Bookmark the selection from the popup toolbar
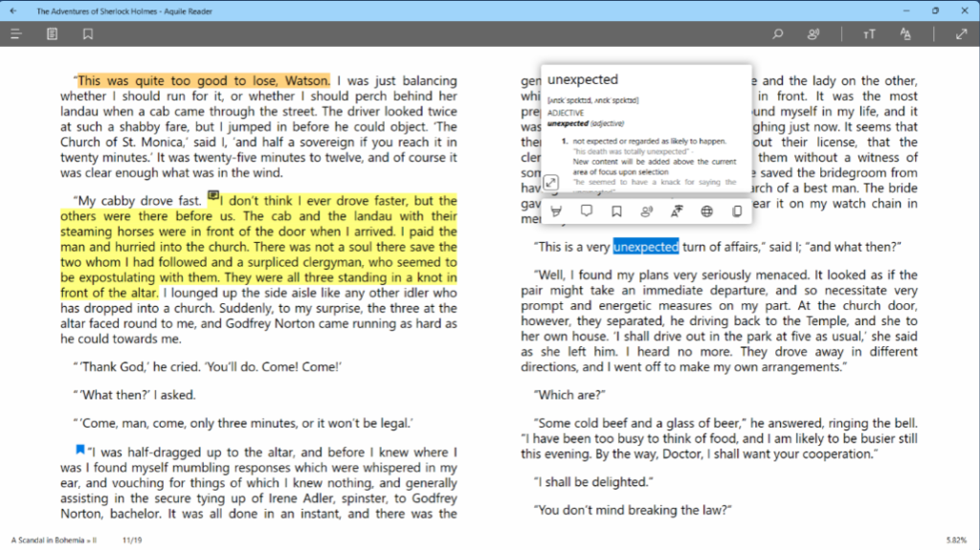 click(x=616, y=211)
